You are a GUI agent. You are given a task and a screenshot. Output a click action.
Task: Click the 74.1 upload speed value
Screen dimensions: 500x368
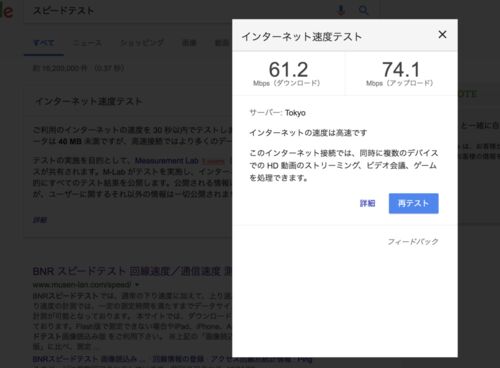[401, 70]
